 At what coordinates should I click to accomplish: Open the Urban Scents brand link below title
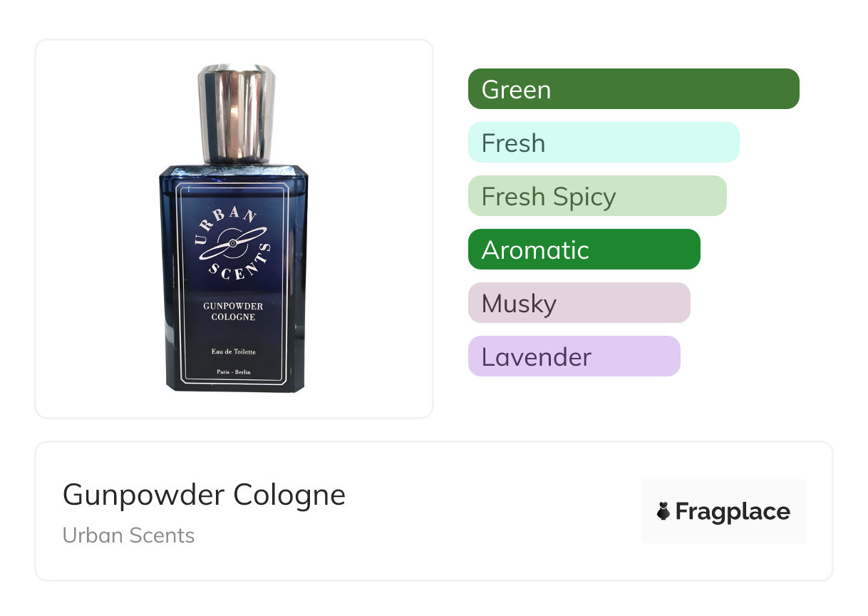128,535
